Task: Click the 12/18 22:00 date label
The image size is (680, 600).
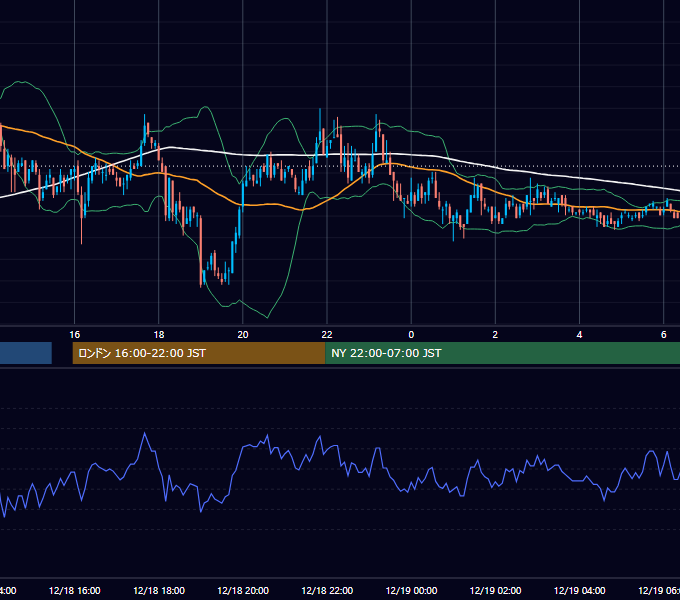Action: 327,590
